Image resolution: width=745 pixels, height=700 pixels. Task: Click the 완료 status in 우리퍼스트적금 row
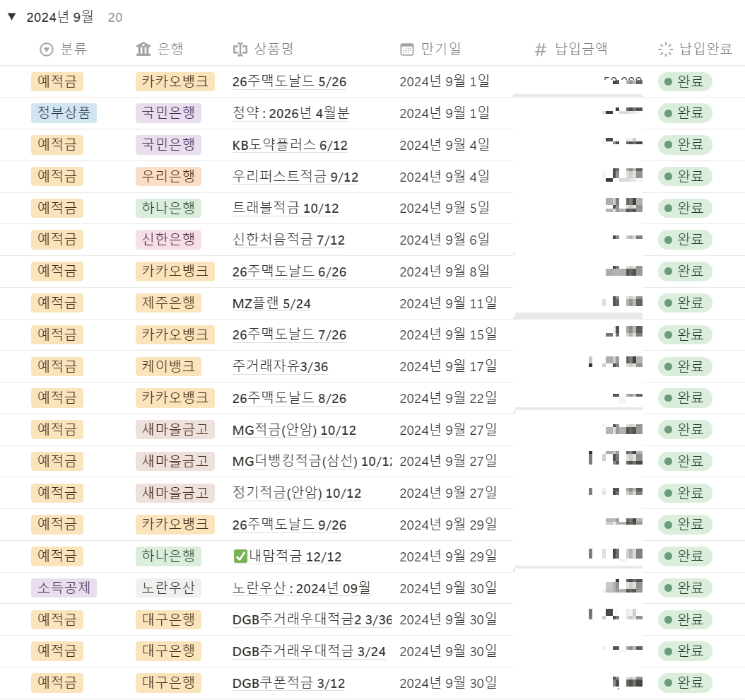click(x=685, y=176)
